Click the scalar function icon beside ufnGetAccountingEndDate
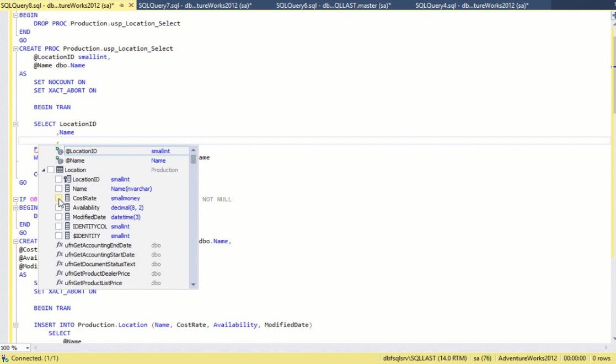The image size is (616, 364). [59, 245]
